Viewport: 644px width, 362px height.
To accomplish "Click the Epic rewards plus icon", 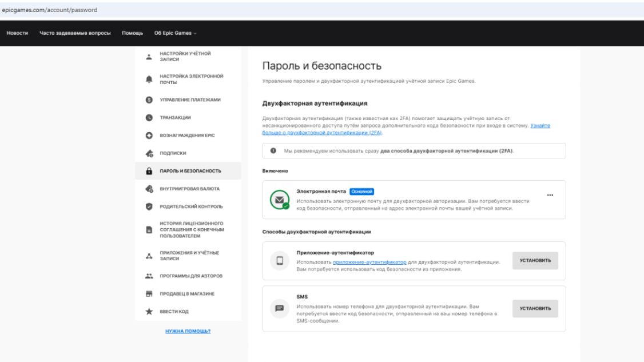I will [149, 135].
